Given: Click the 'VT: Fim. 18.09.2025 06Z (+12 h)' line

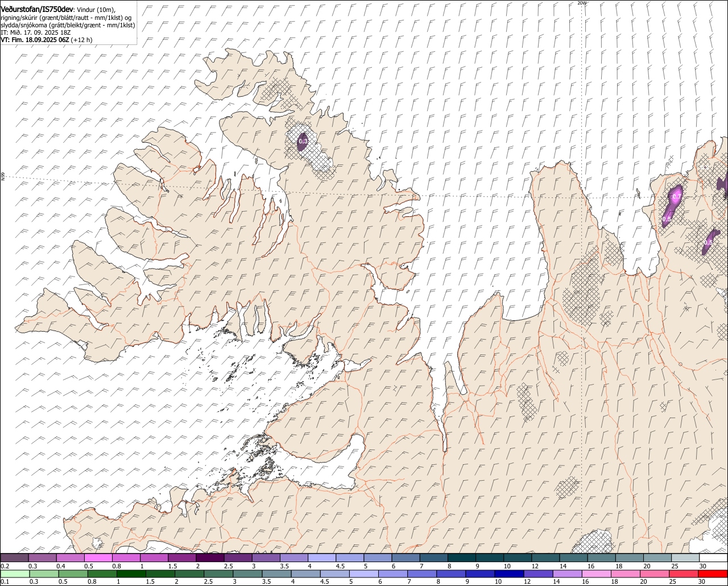Looking at the screenshot, I should (x=47, y=40).
